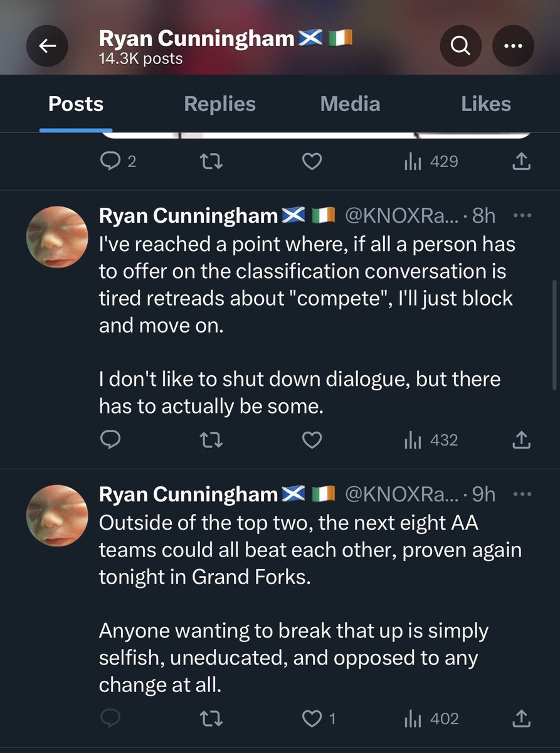The width and height of the screenshot is (560, 753).
Task: Open more options on the 8h post
Action: coord(522,215)
